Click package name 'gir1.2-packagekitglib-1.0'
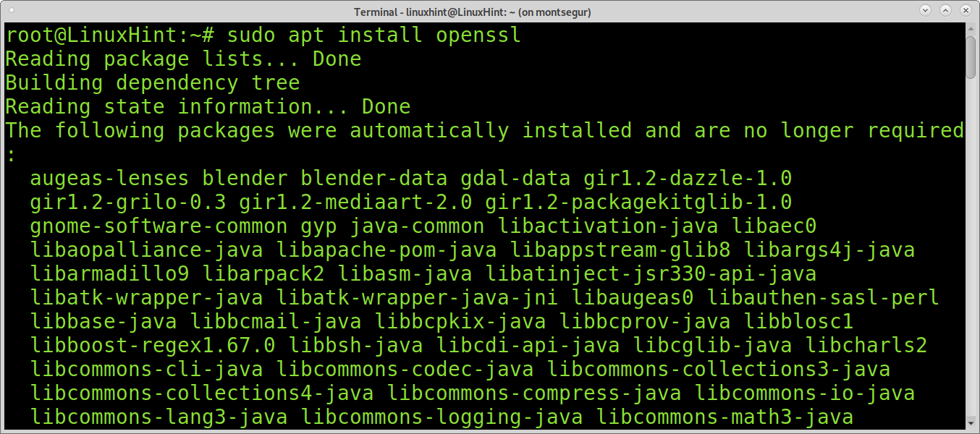 pyautogui.click(x=638, y=202)
